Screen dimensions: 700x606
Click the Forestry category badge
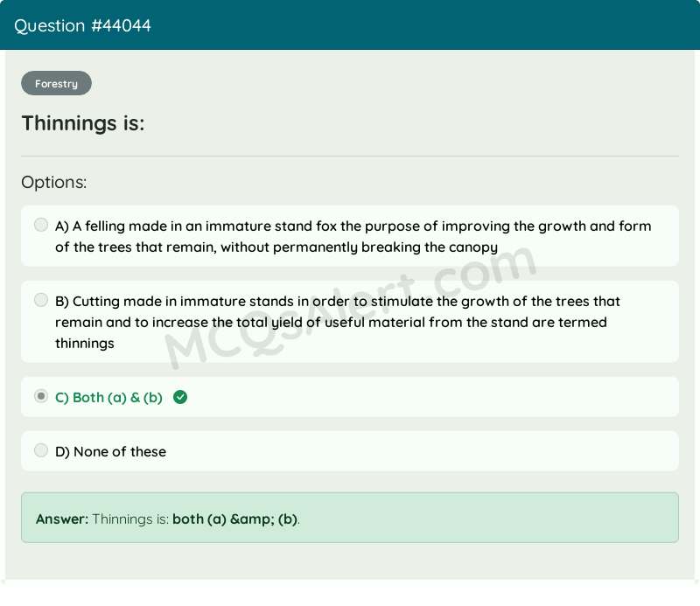click(x=56, y=83)
